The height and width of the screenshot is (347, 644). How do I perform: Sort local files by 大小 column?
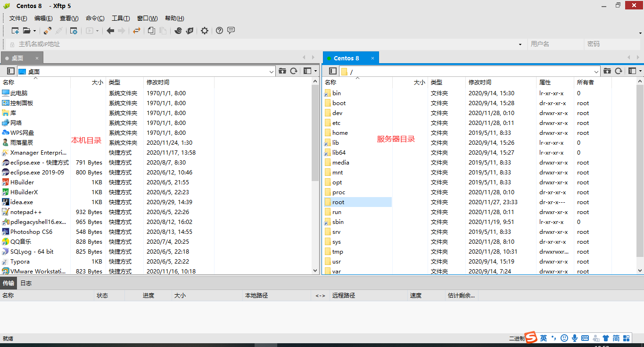(88, 83)
